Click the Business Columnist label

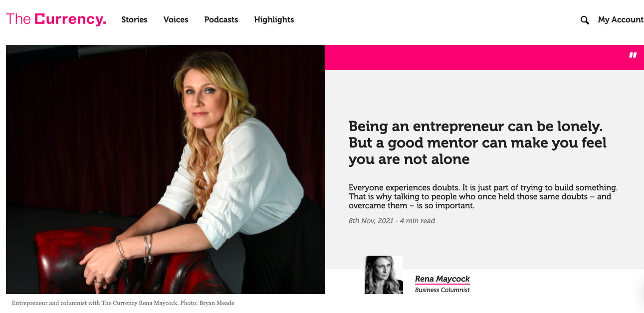442,290
